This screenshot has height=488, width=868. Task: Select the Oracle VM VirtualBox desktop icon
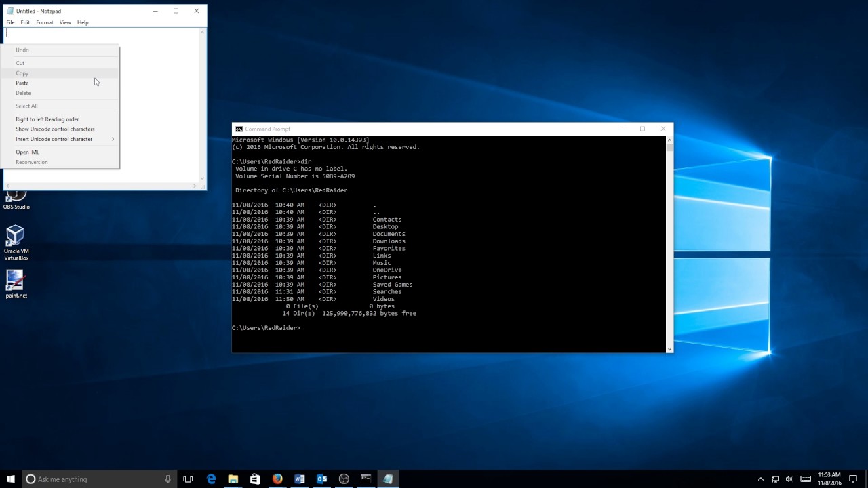click(x=16, y=243)
